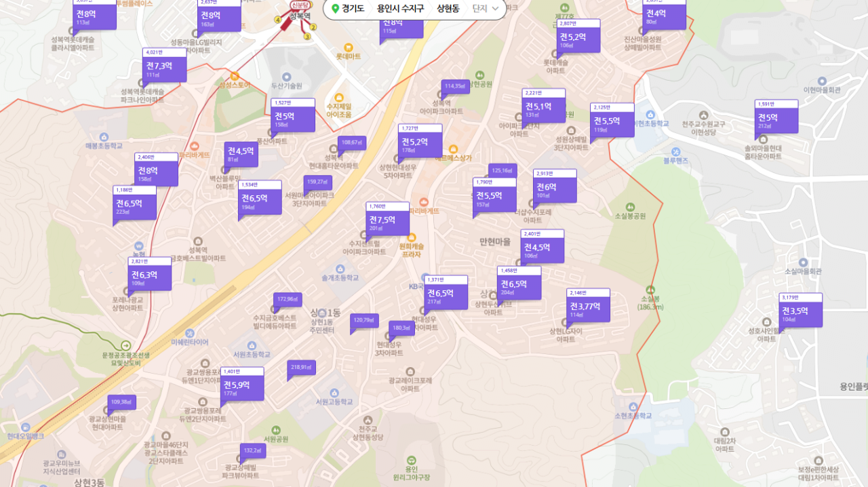868x487 pixels.
Task: Click the 성복역 신분당 station marker
Action: coord(300,5)
